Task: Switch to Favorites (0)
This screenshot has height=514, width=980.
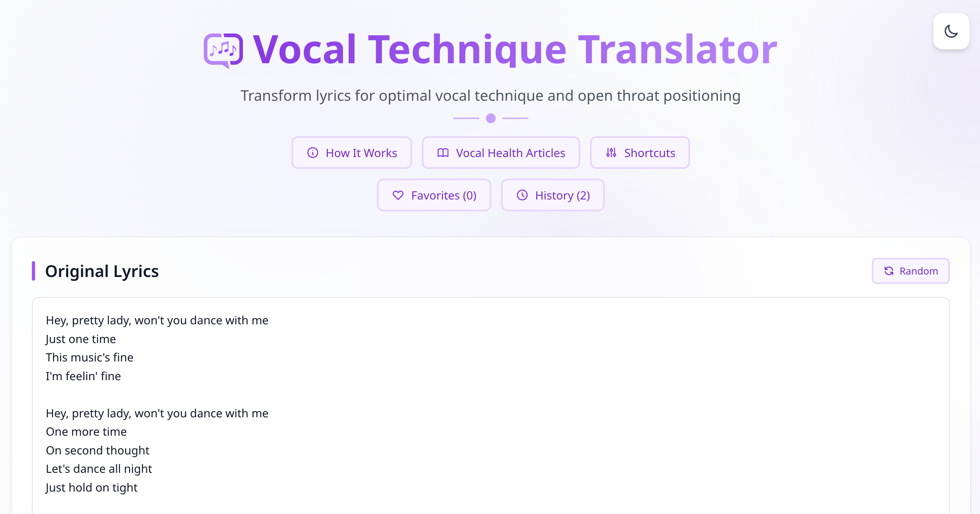Action: [x=434, y=195]
